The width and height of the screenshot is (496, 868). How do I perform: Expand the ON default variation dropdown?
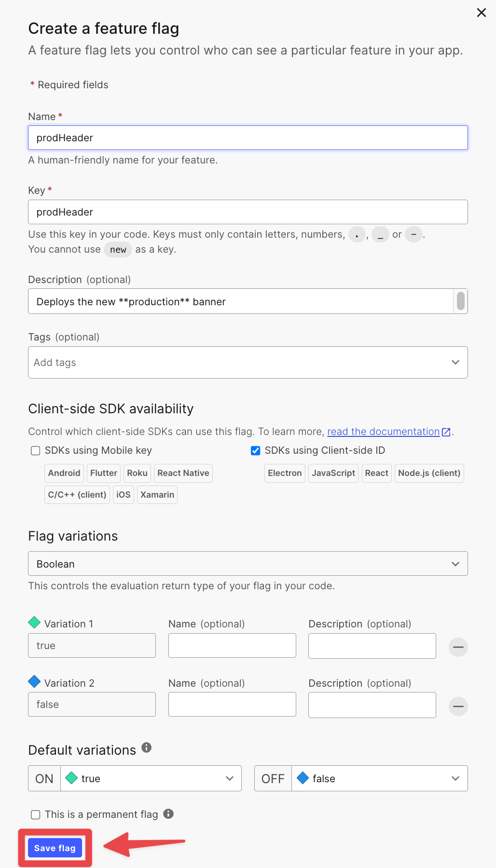click(151, 778)
